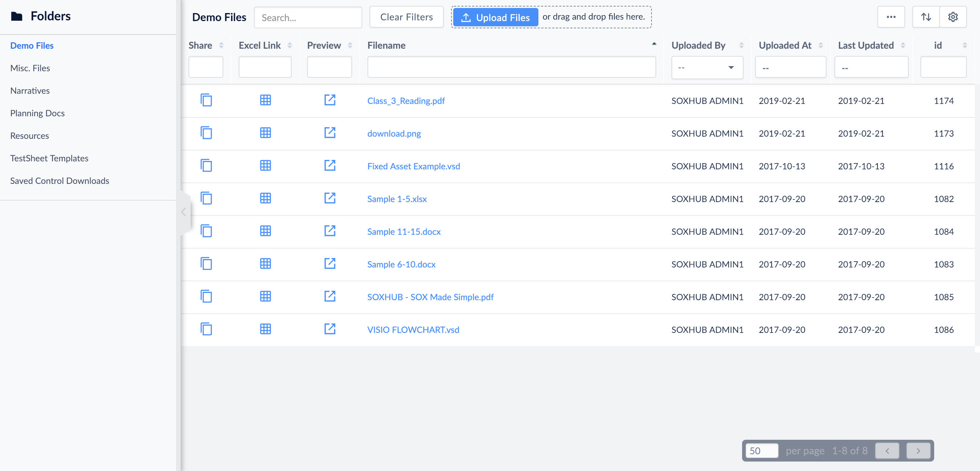Open Excel link for Sample 11-15.docx

[x=265, y=231]
